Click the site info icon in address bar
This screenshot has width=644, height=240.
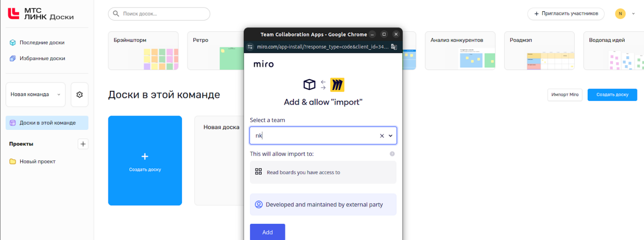point(250,46)
